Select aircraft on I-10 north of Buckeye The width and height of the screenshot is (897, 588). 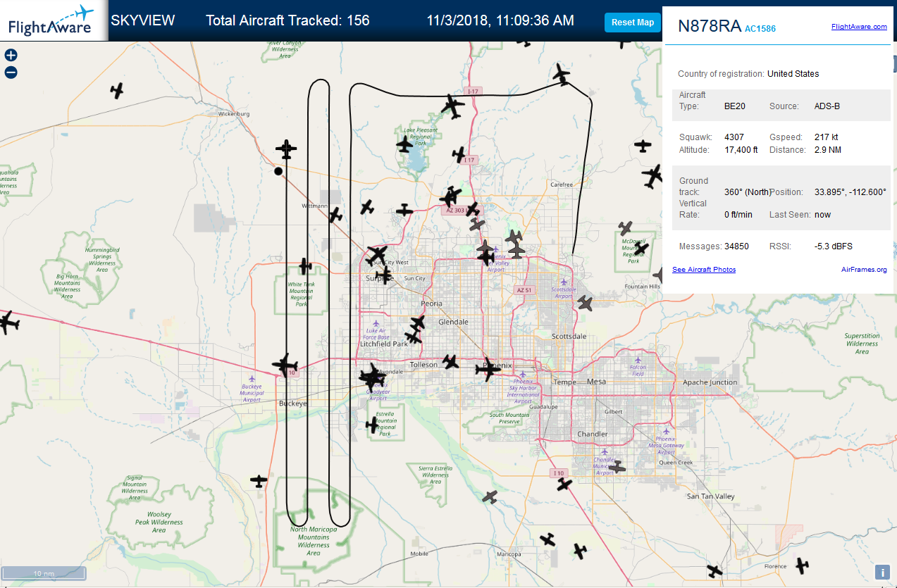coord(285,364)
